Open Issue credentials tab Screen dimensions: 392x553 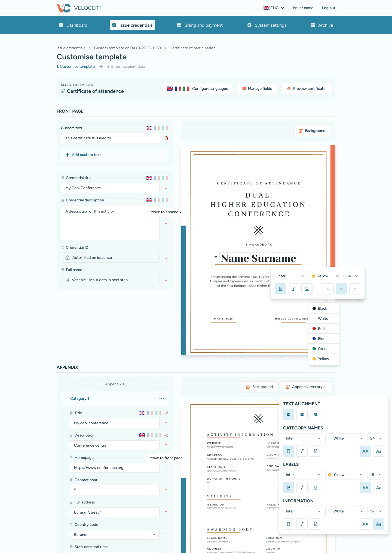point(132,25)
